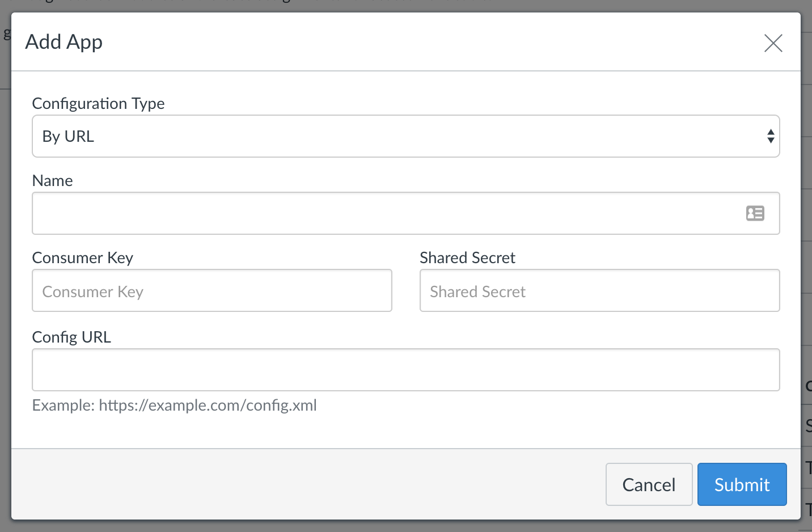Click the Consumer Key placeholder text
The width and height of the screenshot is (812, 532).
point(93,292)
